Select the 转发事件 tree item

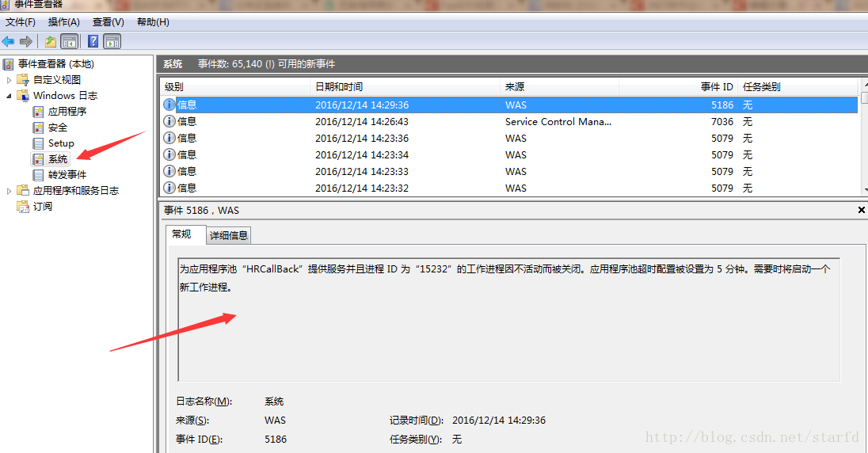(x=67, y=175)
